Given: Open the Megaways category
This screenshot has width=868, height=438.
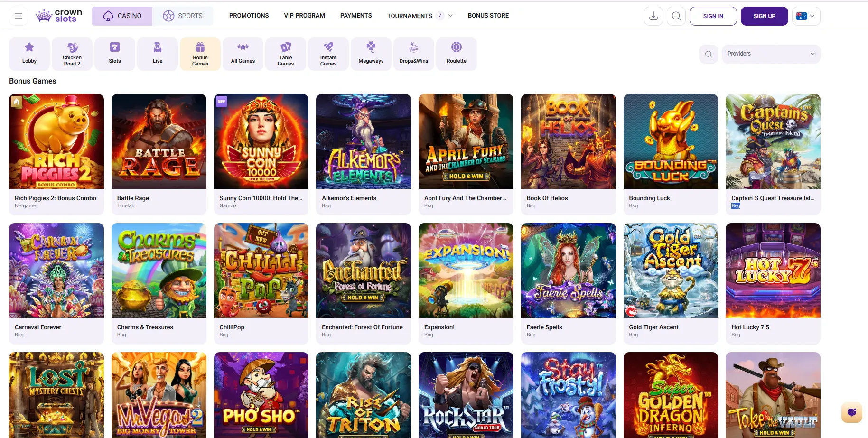Looking at the screenshot, I should tap(371, 54).
